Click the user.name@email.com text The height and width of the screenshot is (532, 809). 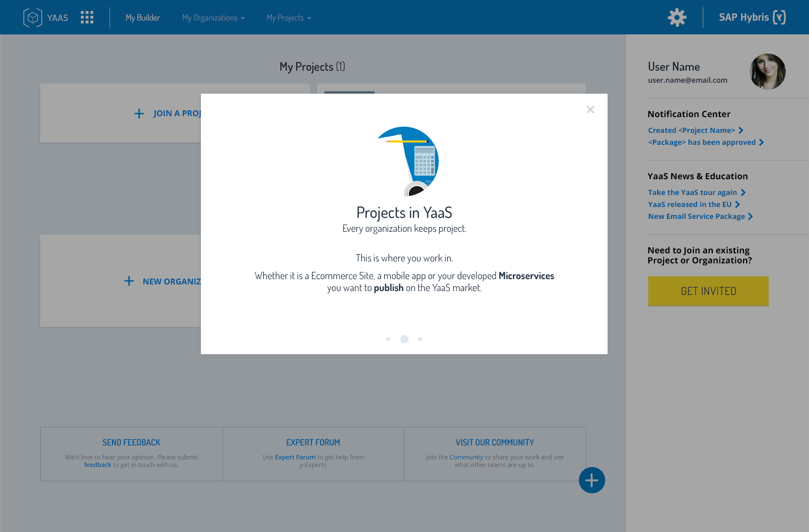pos(687,80)
